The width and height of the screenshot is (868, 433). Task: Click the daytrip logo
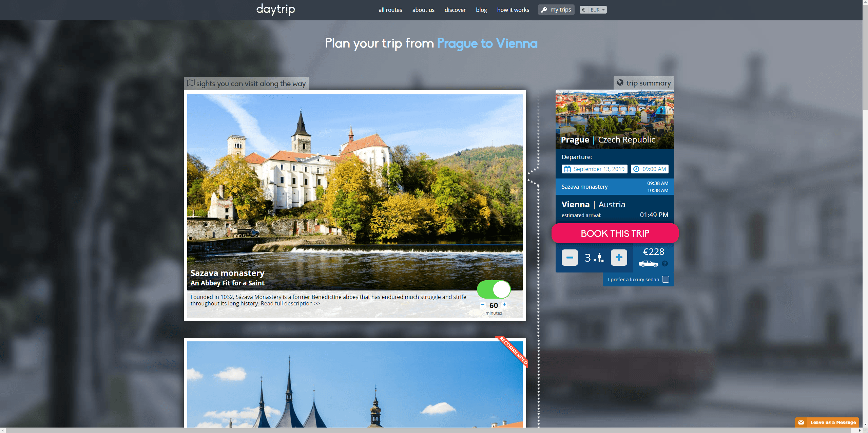275,10
